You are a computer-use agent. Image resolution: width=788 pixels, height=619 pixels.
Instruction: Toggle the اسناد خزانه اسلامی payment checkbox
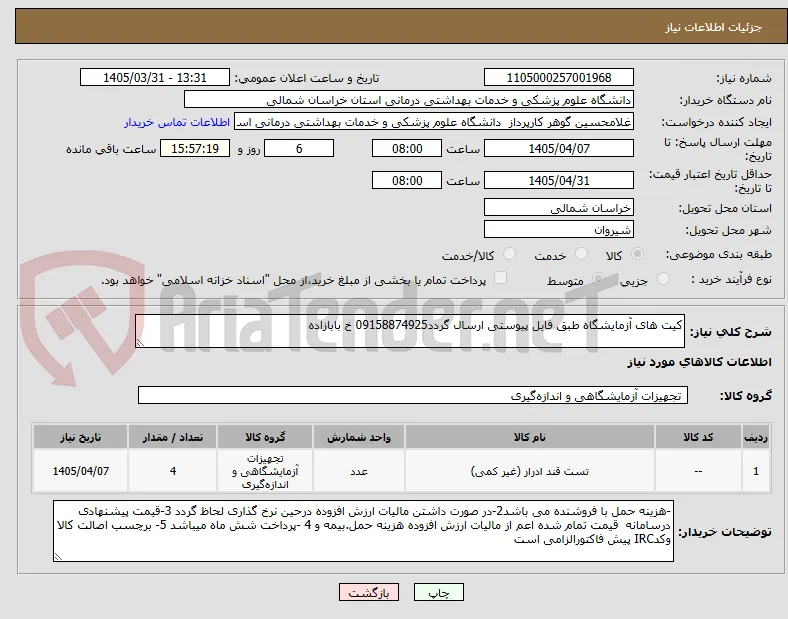501,278
